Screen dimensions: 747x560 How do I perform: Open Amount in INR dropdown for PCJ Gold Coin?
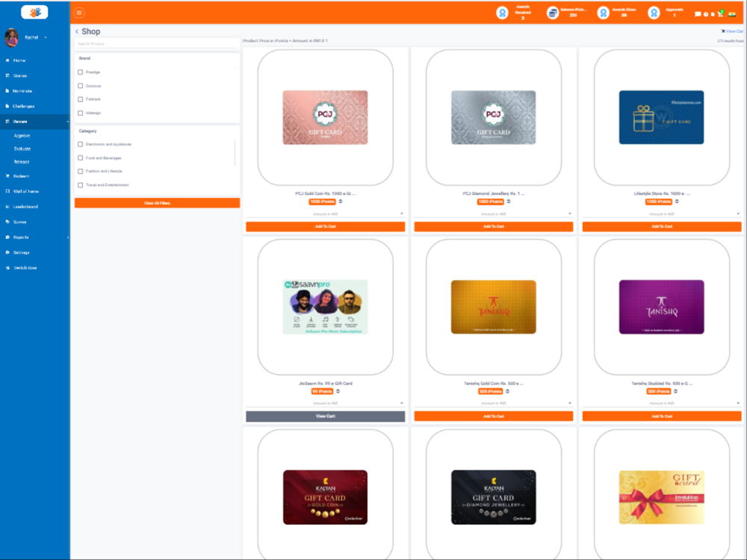click(x=326, y=214)
